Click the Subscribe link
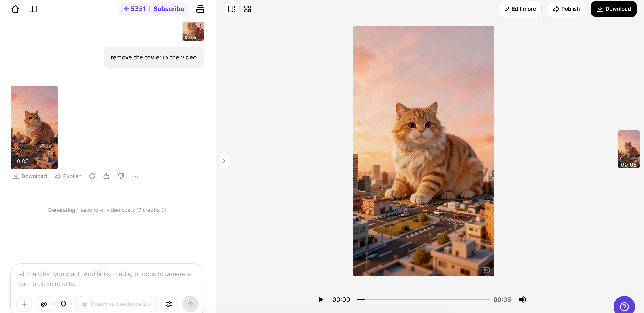Viewport: 644px width, 313px height. click(x=169, y=8)
